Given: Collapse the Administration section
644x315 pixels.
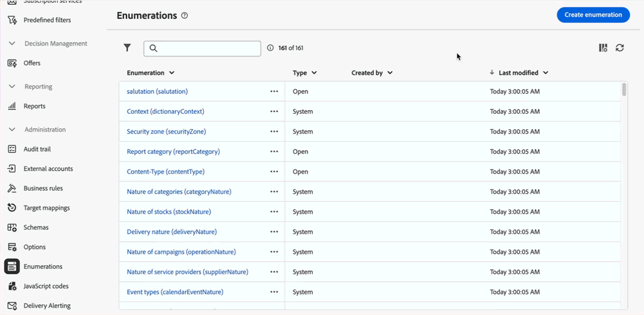Looking at the screenshot, I should tap(12, 129).
